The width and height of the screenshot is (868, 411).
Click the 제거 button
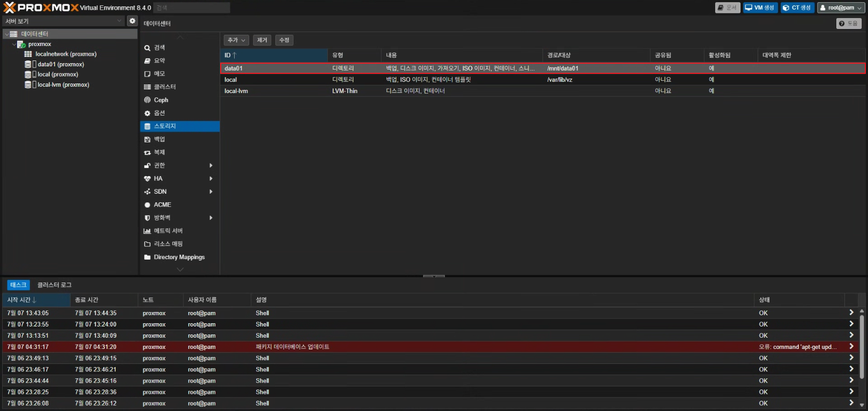(262, 40)
